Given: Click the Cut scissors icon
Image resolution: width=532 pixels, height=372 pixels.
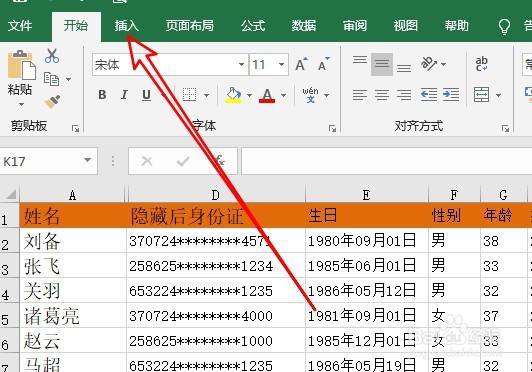Looking at the screenshot, I should [x=52, y=56].
